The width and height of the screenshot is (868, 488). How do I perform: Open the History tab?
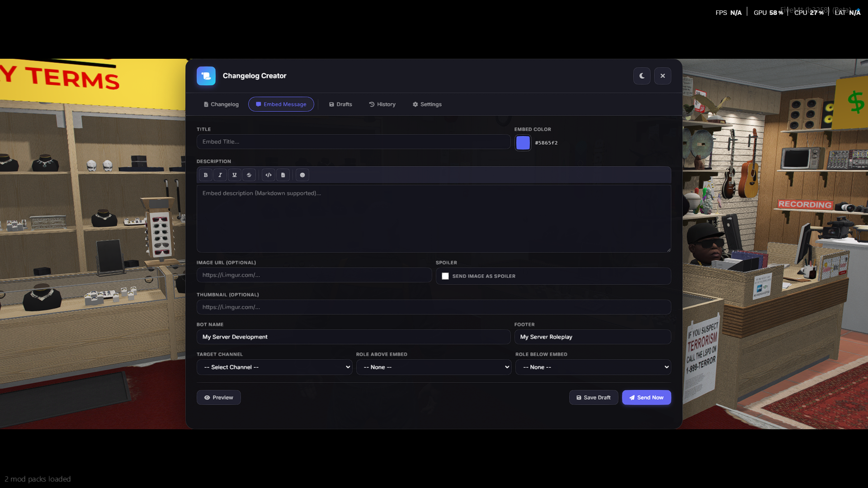[382, 104]
